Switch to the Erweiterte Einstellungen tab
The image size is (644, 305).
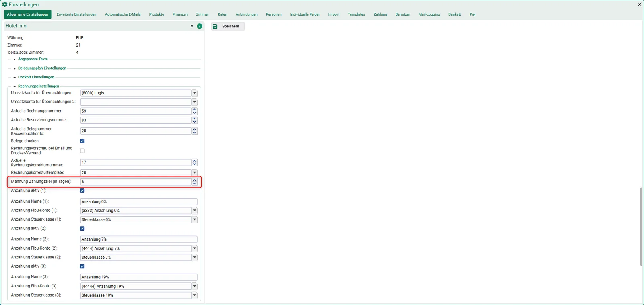tap(76, 14)
